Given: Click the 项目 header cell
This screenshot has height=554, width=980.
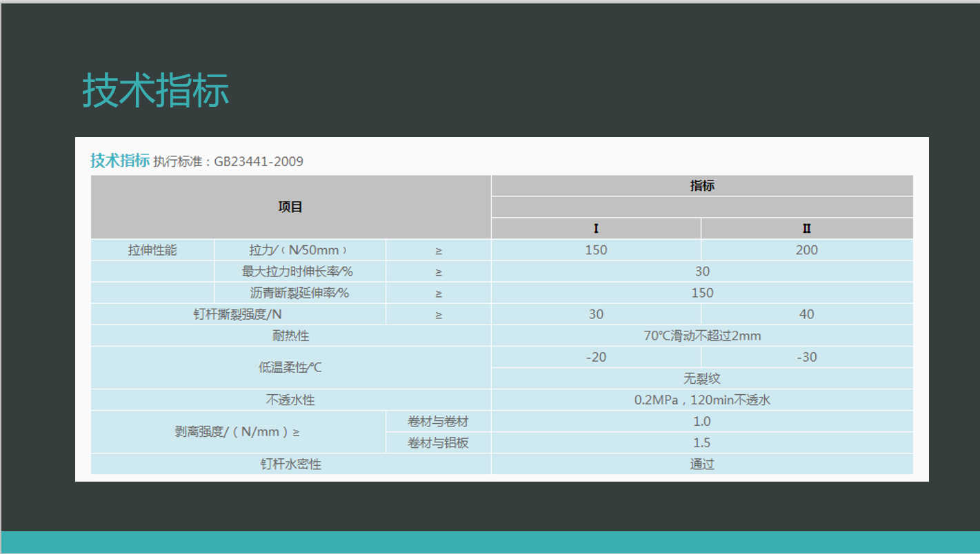Looking at the screenshot, I should (x=290, y=207).
